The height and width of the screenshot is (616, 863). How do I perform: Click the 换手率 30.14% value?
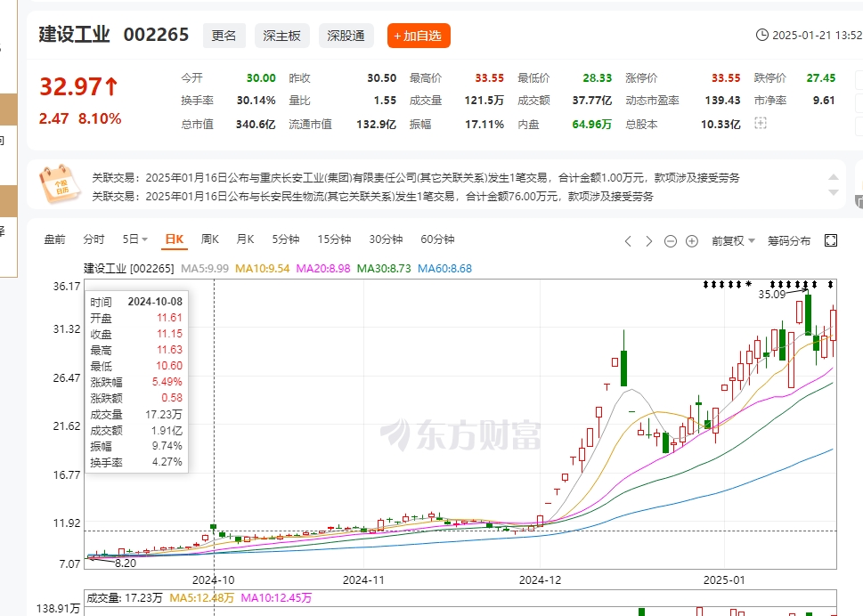256,101
